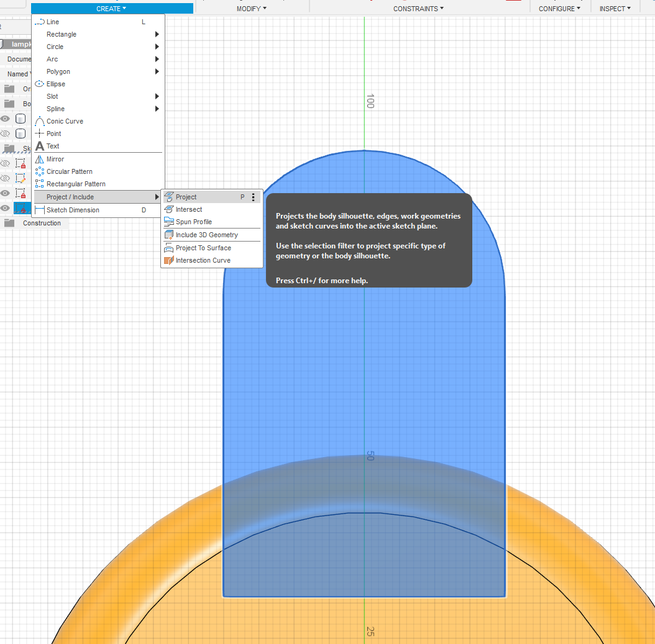
Task: Open the INSPECT dropdown
Action: coord(615,9)
